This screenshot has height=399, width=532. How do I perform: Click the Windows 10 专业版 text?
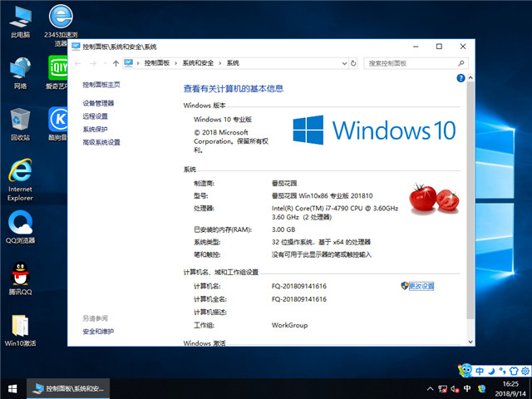pyautogui.click(x=223, y=120)
